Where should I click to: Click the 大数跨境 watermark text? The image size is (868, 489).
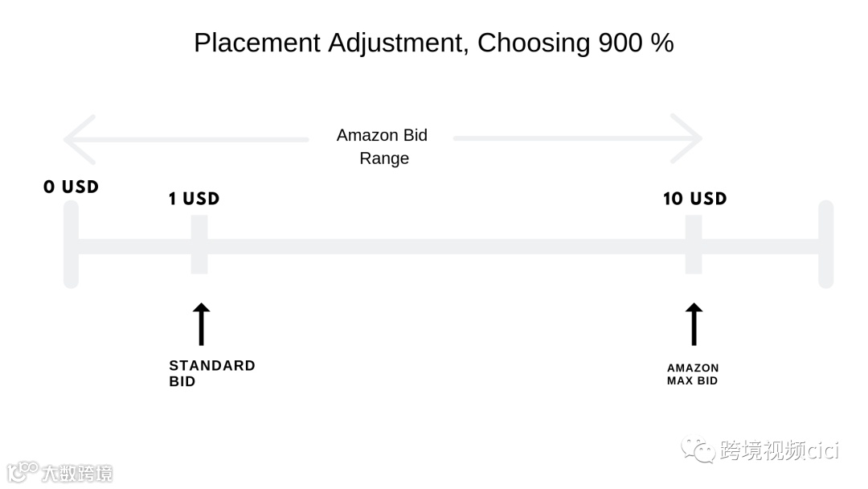(x=77, y=472)
